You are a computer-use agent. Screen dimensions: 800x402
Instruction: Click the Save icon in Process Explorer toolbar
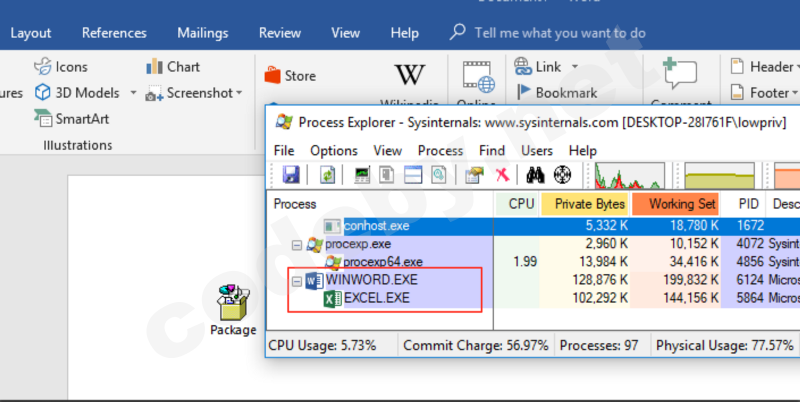point(291,175)
